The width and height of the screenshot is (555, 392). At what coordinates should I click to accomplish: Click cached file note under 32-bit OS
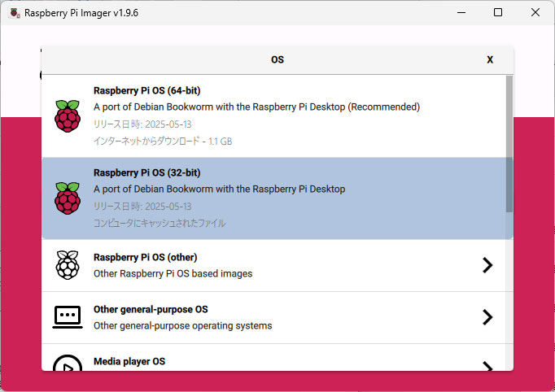click(160, 223)
